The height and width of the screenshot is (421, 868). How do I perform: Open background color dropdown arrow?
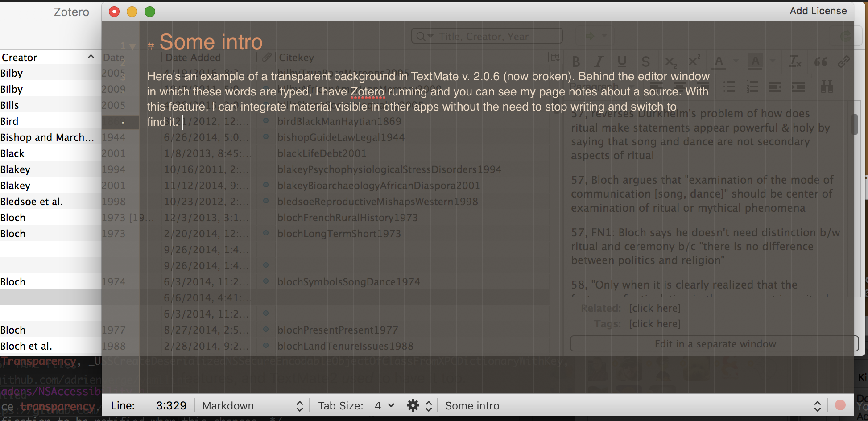tap(773, 61)
